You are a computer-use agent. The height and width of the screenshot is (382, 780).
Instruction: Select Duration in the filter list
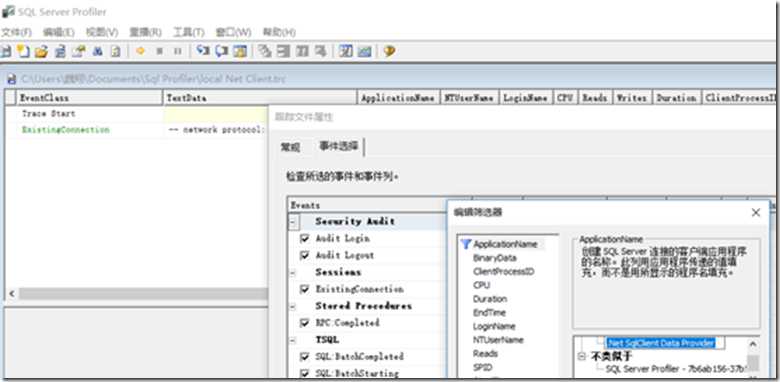(490, 299)
